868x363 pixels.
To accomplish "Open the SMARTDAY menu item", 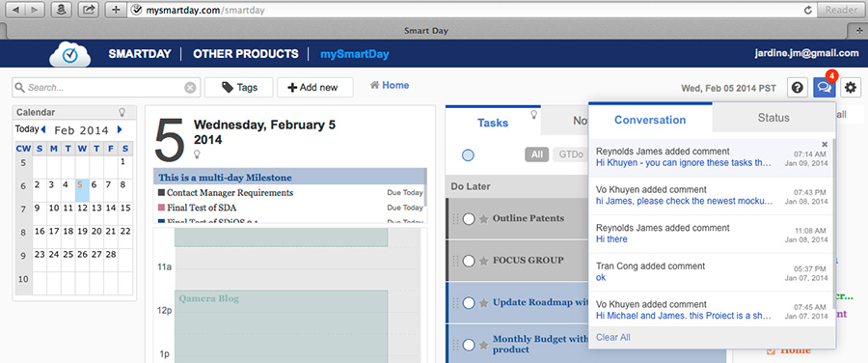I will [140, 54].
